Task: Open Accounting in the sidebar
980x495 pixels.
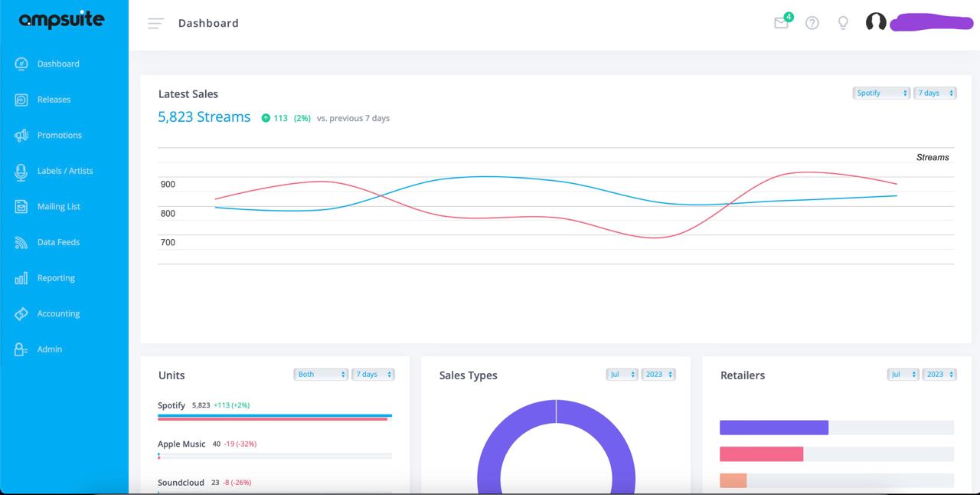Action: coord(58,313)
